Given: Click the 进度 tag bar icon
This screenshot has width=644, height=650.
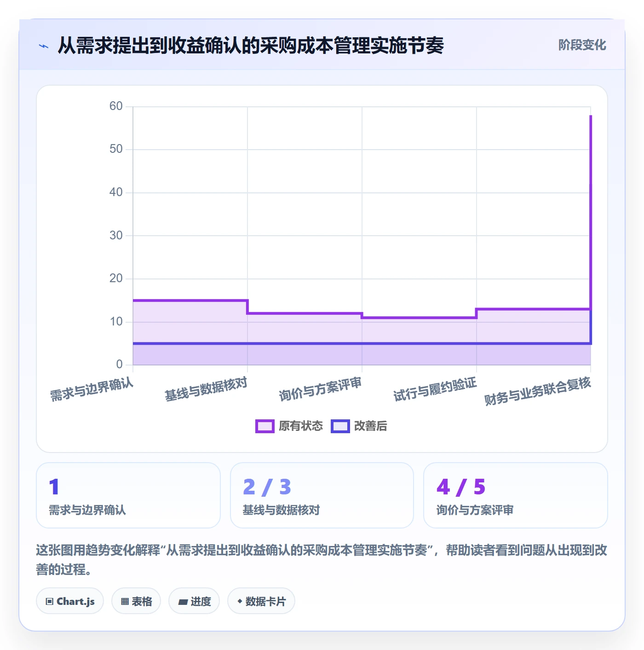Looking at the screenshot, I should click(x=183, y=602).
